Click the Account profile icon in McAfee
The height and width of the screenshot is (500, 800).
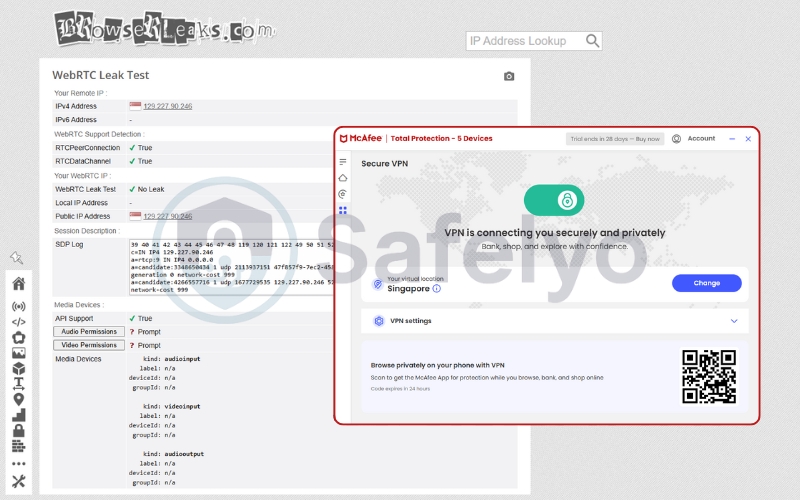pyautogui.click(x=676, y=139)
